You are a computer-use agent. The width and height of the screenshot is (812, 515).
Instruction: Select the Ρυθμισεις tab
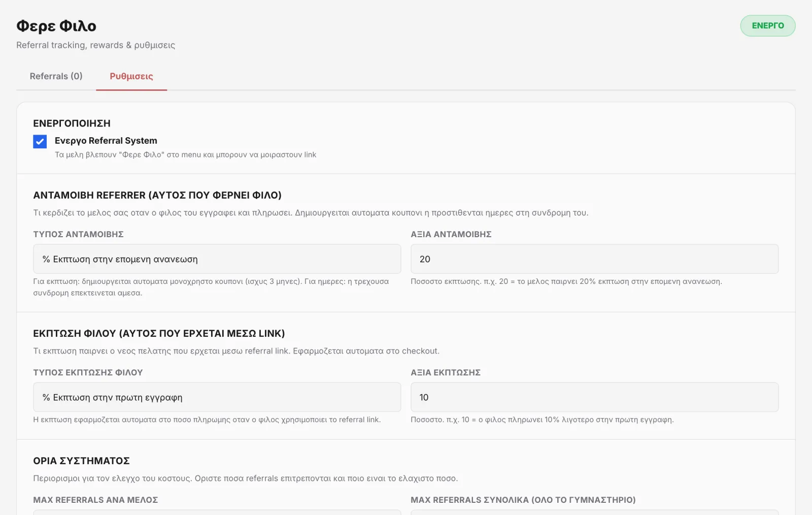(131, 76)
